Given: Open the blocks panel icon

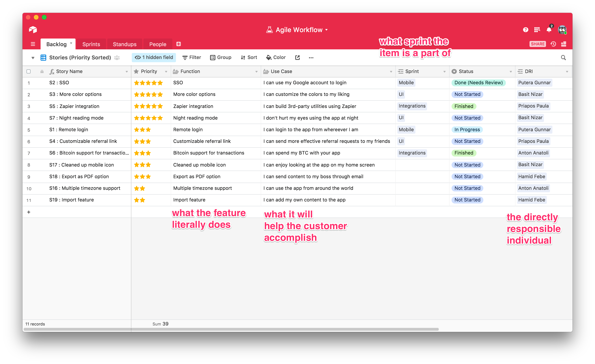Looking at the screenshot, I should 564,44.
